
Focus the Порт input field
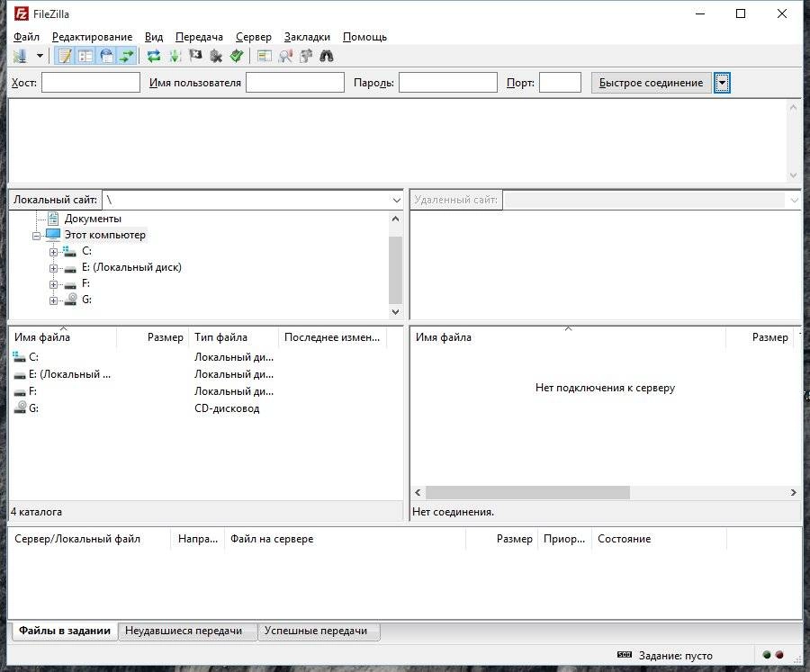pos(560,83)
